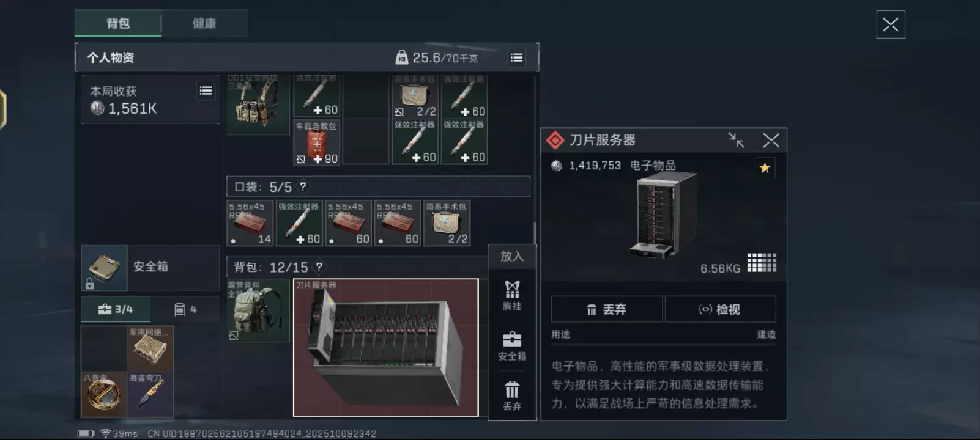Click the help icon beside 背包 12/15
The height and width of the screenshot is (440, 980).
click(x=319, y=267)
